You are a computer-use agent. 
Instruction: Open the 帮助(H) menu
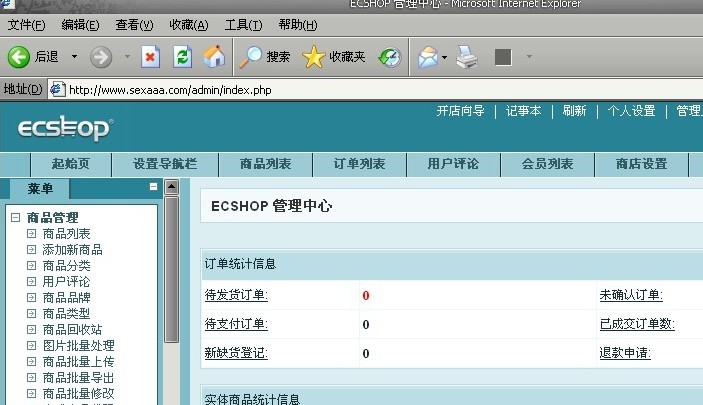[x=298, y=25]
